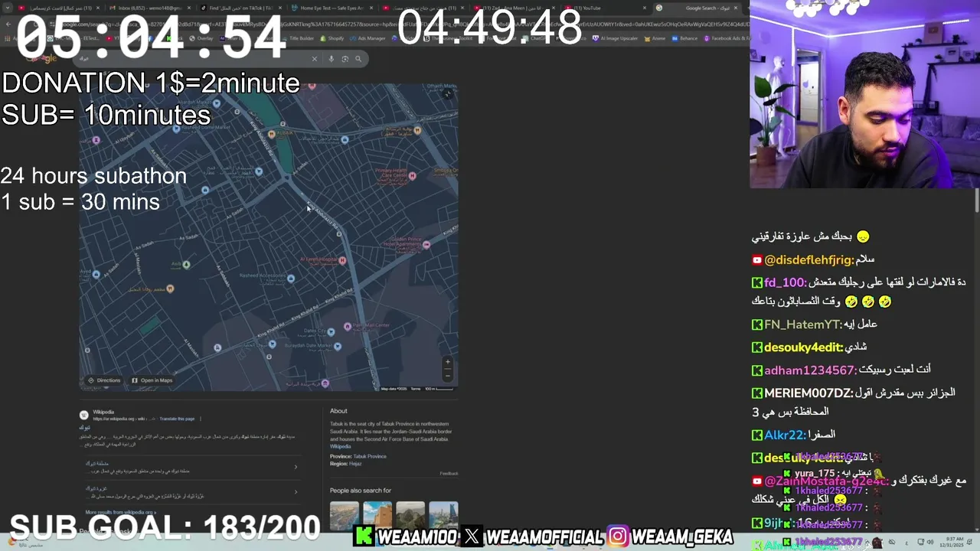Open the cloud sync icon in system tray
The image size is (980, 551).
[892, 543]
